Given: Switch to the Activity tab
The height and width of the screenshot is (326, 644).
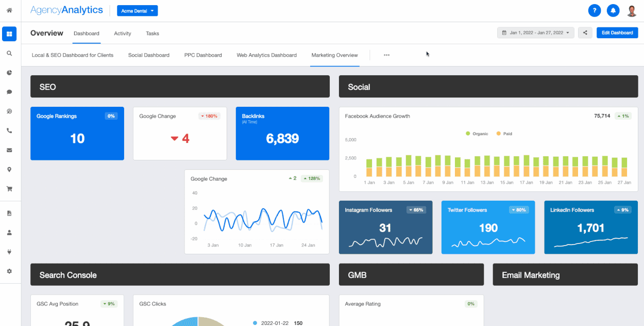Looking at the screenshot, I should click(x=122, y=33).
